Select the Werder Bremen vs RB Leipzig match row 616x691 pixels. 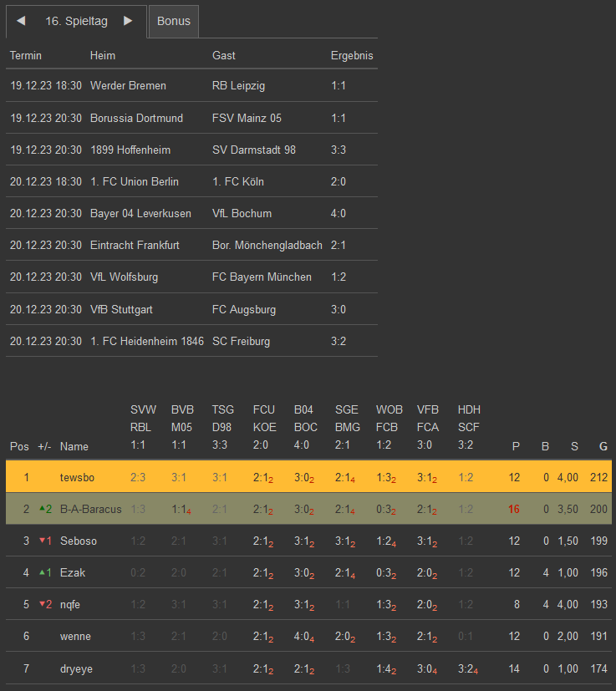(x=191, y=85)
